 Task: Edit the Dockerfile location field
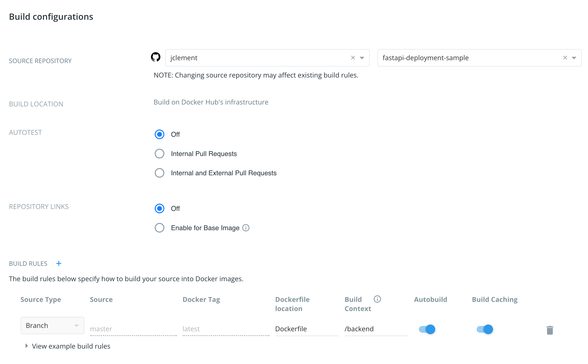click(306, 329)
